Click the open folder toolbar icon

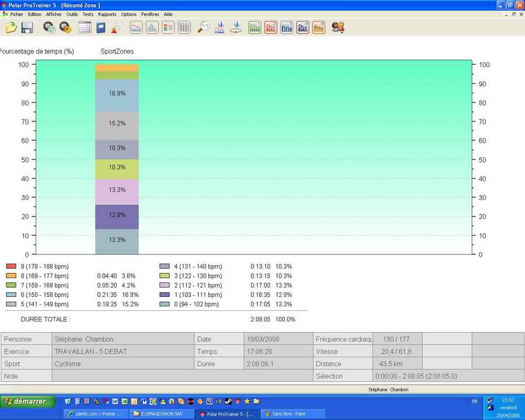click(10, 27)
